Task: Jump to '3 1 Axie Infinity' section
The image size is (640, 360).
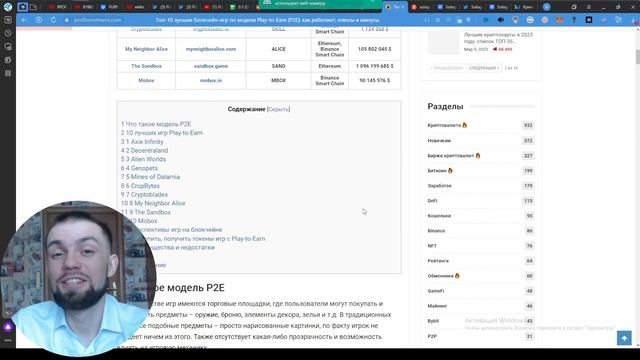Action: coord(142,142)
